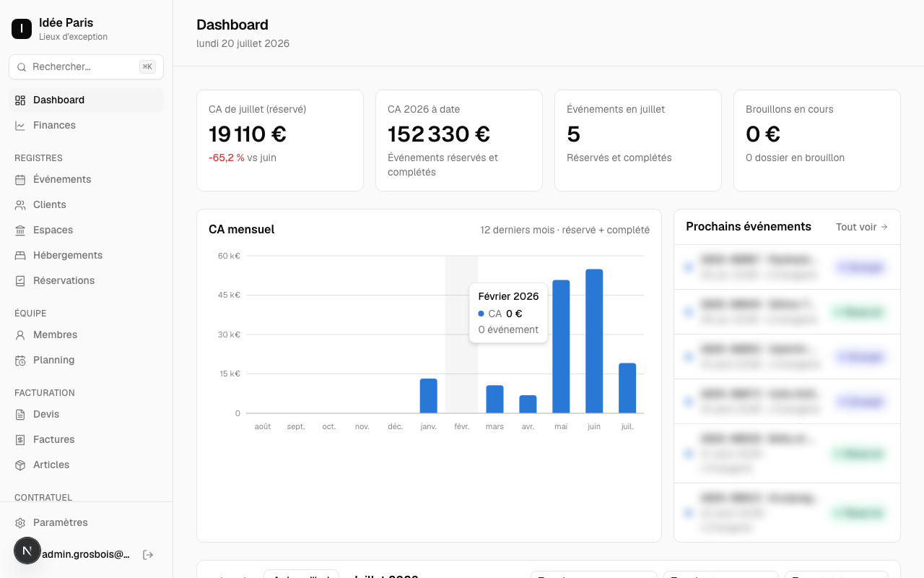924x578 pixels.
Task: Open Factures via its receipt icon
Action: point(20,440)
